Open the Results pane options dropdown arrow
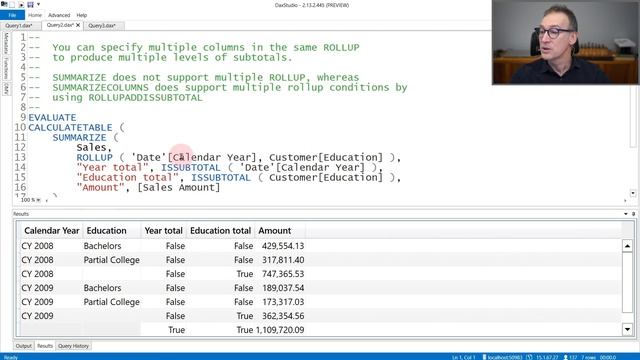Image resolution: width=640 pixels, height=360 pixels. [x=626, y=214]
